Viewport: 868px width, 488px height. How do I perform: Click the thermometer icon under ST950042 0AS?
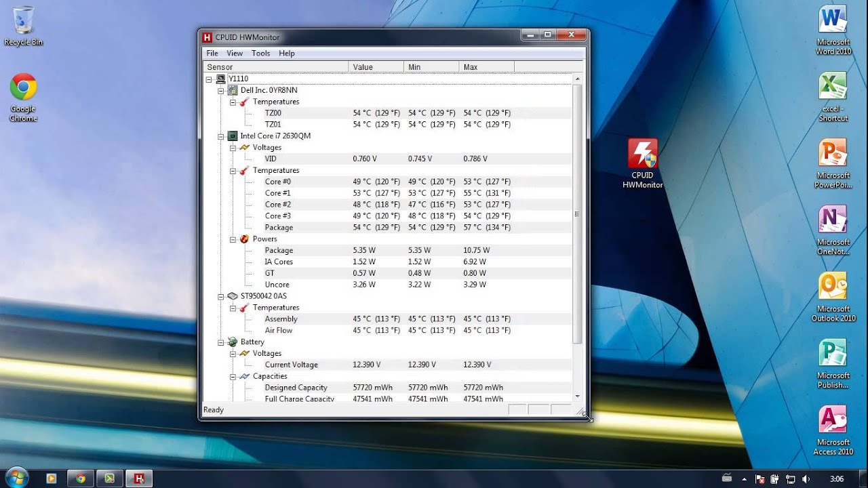pos(244,308)
